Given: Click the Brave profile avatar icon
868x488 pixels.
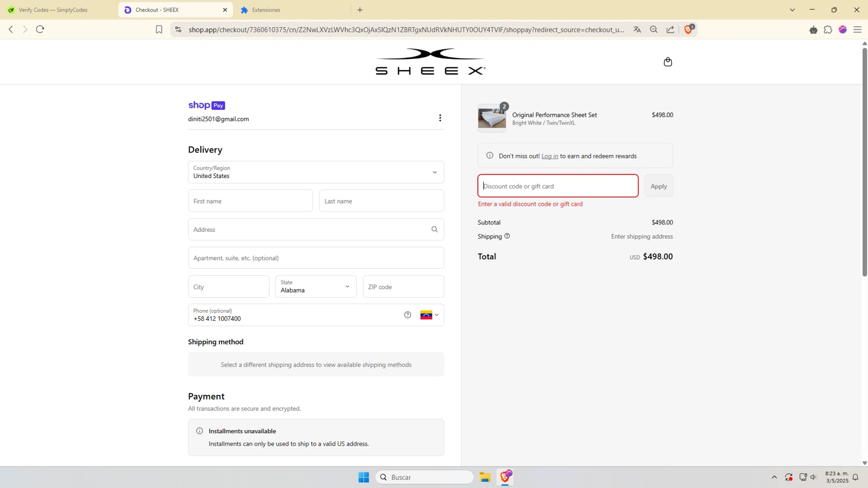Looking at the screenshot, I should tap(843, 29).
